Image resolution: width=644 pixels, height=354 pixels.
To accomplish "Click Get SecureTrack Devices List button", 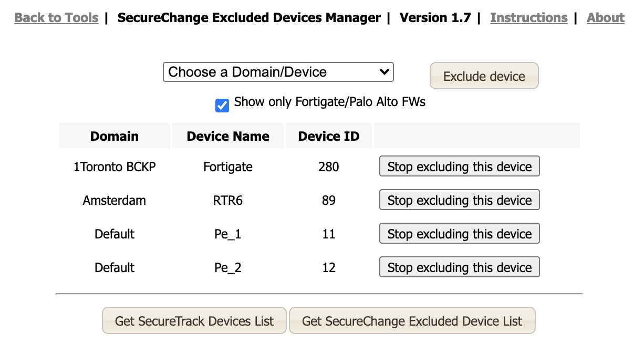I will tap(194, 320).
